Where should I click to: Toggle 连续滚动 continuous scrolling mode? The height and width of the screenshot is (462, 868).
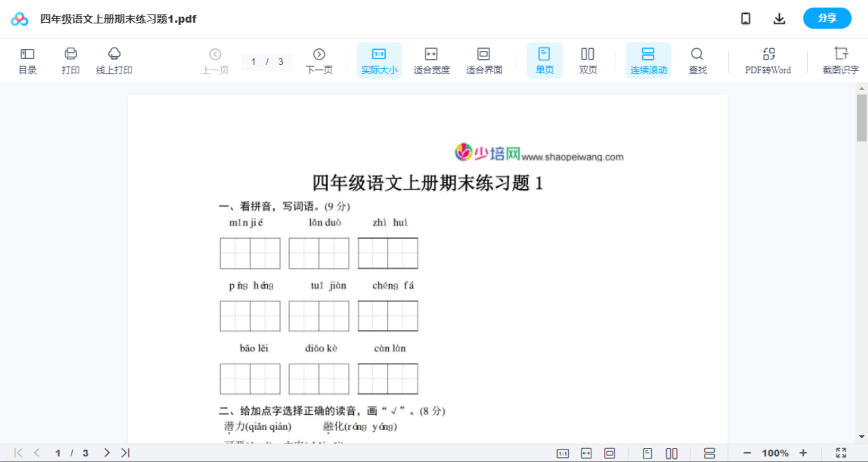[x=648, y=60]
